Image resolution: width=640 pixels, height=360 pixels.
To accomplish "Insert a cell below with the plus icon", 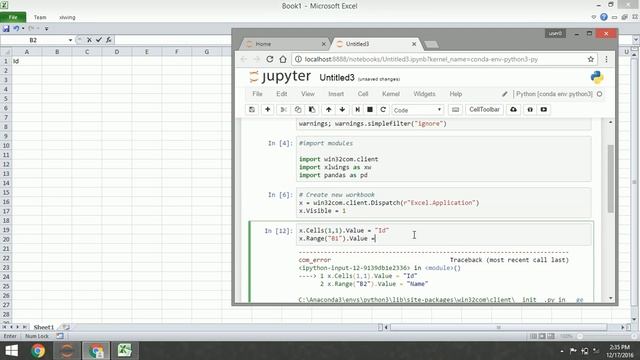I will coord(268,110).
